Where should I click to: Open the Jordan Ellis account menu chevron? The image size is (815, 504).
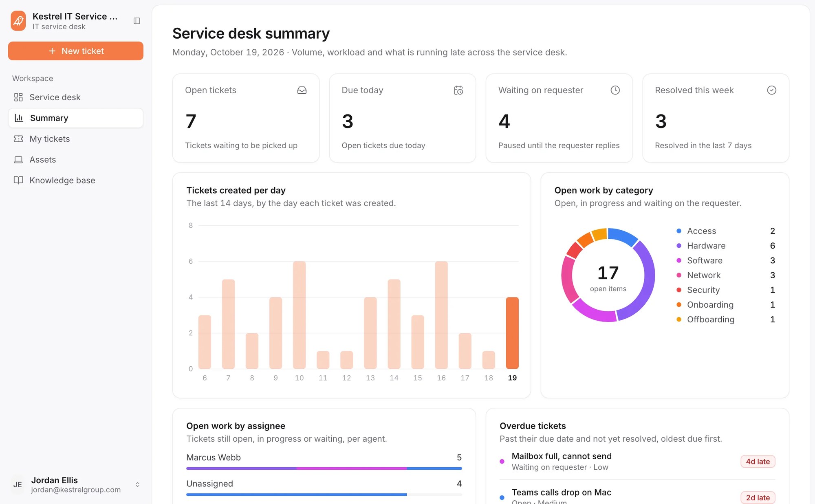click(137, 484)
